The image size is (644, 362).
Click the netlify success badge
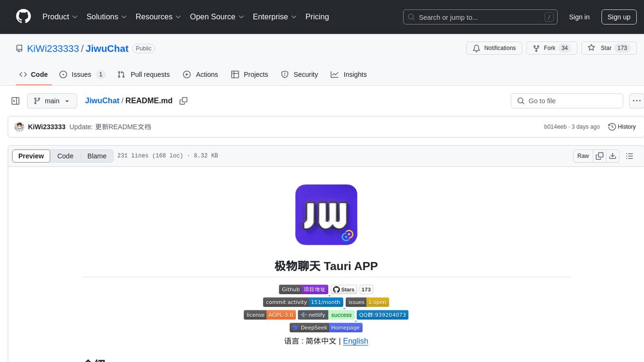pyautogui.click(x=326, y=315)
